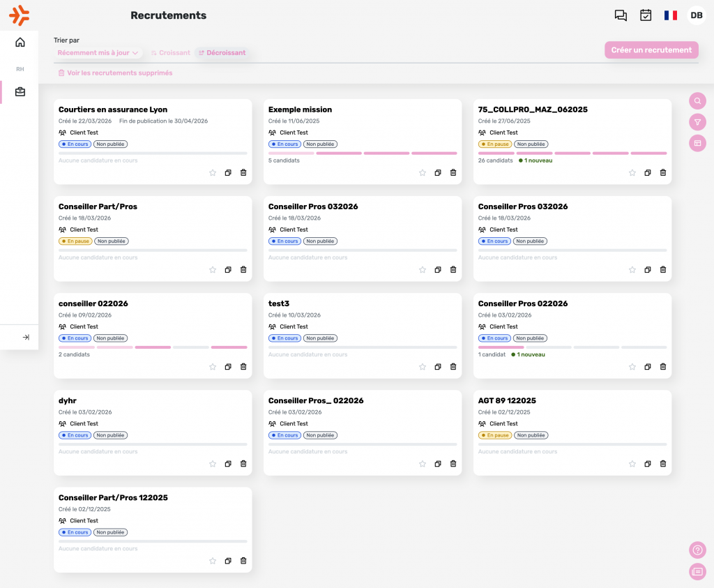Open the French flag language selector
The width and height of the screenshot is (714, 588).
[671, 15]
